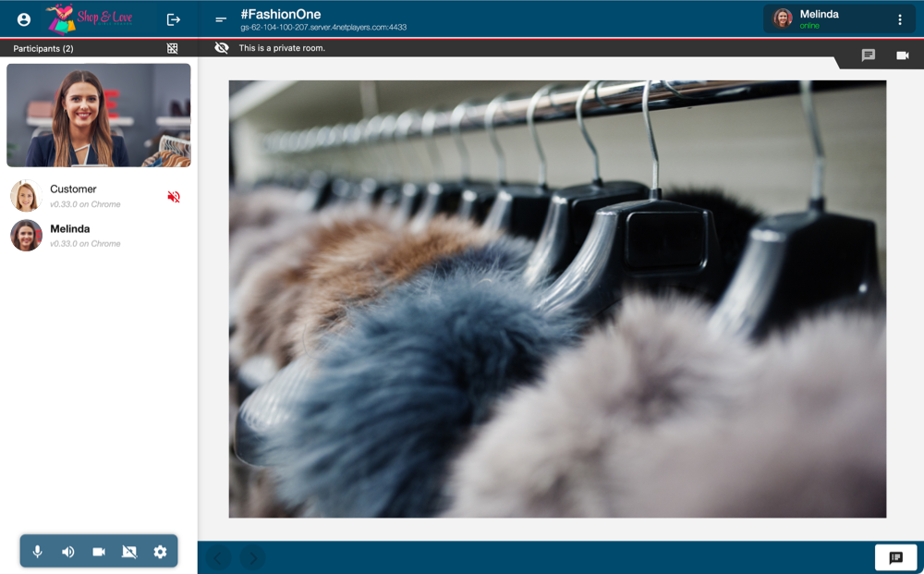Mute the microphone

coord(37,552)
